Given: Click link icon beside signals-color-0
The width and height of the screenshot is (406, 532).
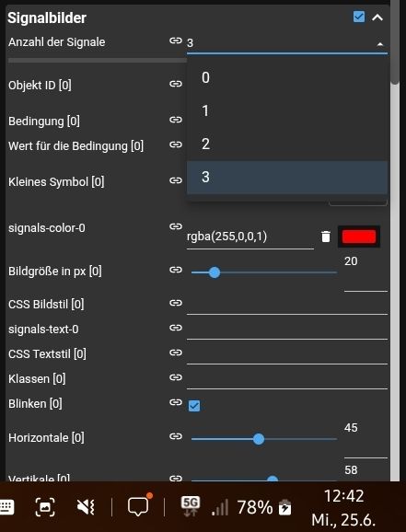Looking at the screenshot, I should pos(176,226).
